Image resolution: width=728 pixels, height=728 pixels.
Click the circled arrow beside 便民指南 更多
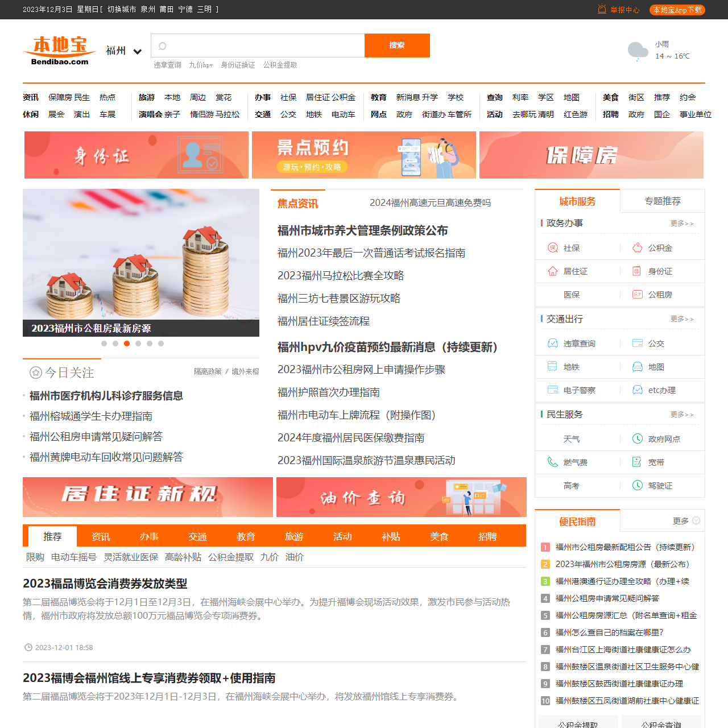[x=696, y=520]
